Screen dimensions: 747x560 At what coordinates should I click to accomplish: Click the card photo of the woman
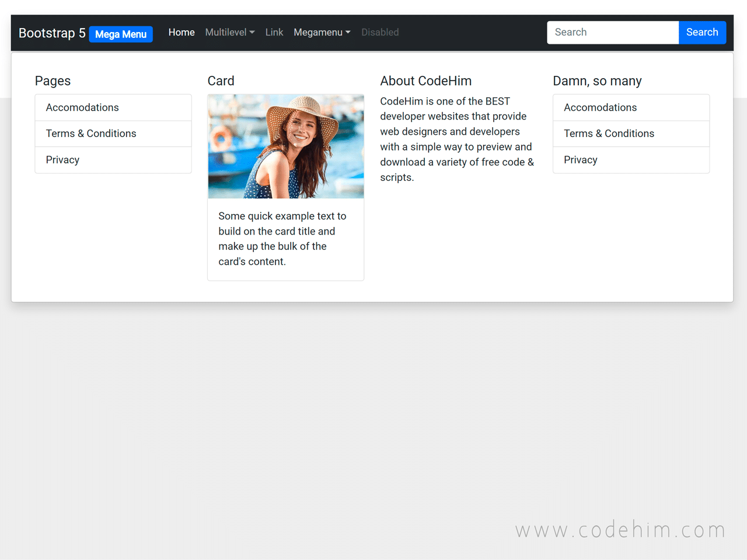pyautogui.click(x=285, y=146)
